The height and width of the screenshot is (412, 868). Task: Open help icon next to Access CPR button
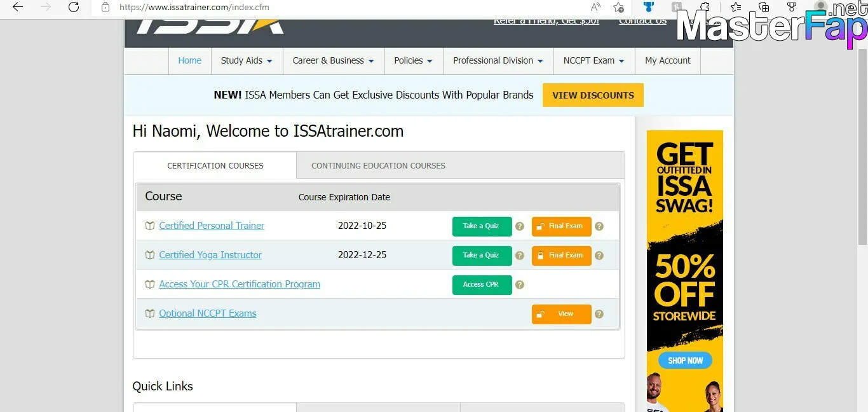click(520, 284)
